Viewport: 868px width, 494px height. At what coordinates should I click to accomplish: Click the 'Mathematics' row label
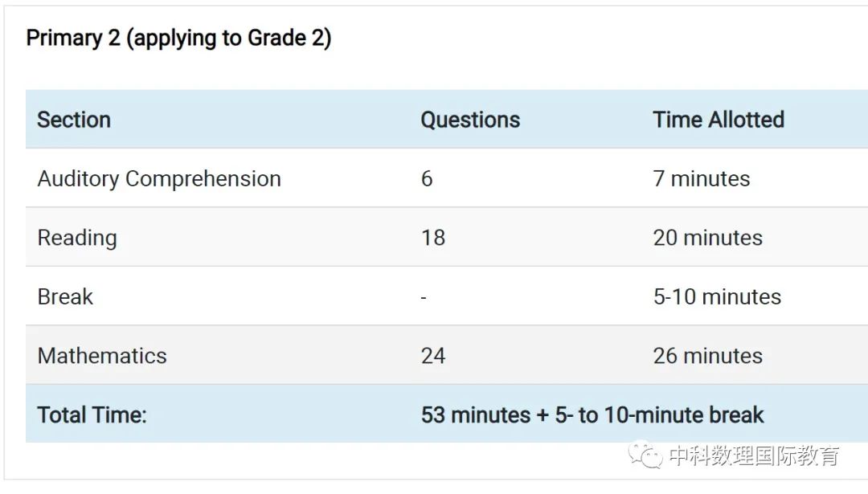point(102,356)
